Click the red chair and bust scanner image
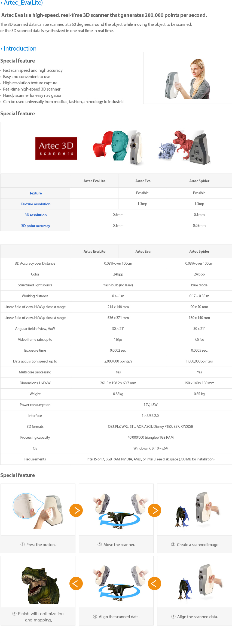This screenshot has width=232, height=644. (118, 148)
